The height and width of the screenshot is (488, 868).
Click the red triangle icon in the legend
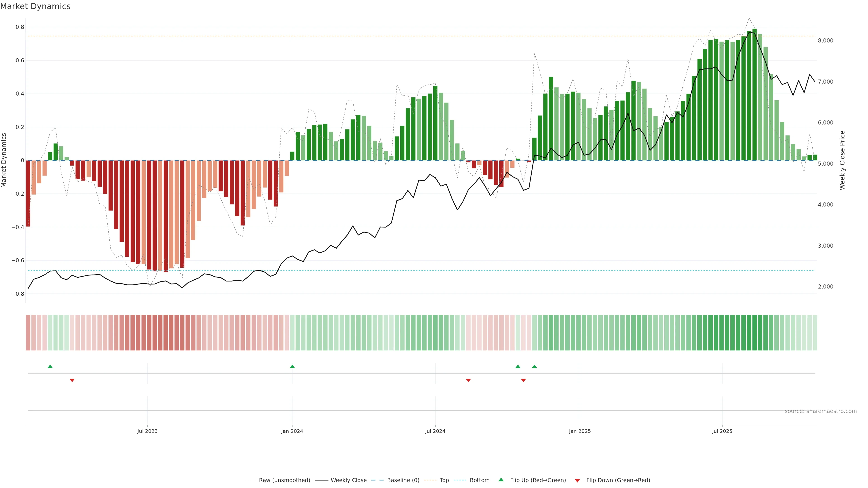[577, 481]
